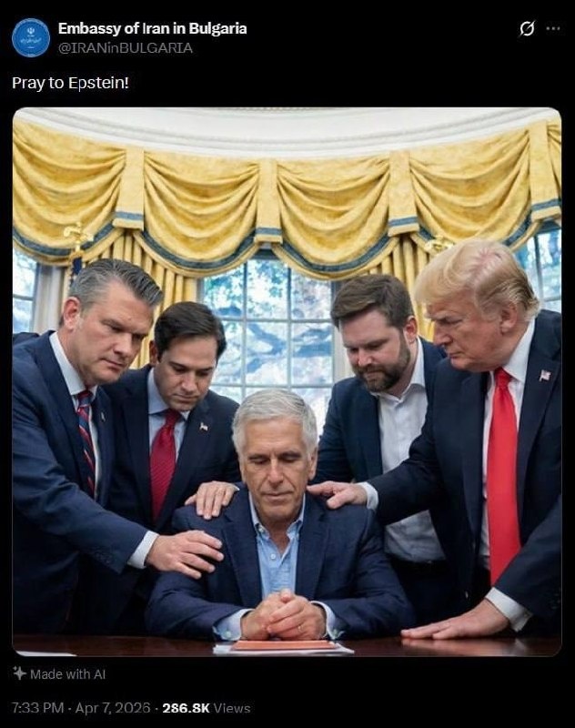Click the @IRANinBULGARIA handle
The image size is (575, 728).
(x=126, y=48)
